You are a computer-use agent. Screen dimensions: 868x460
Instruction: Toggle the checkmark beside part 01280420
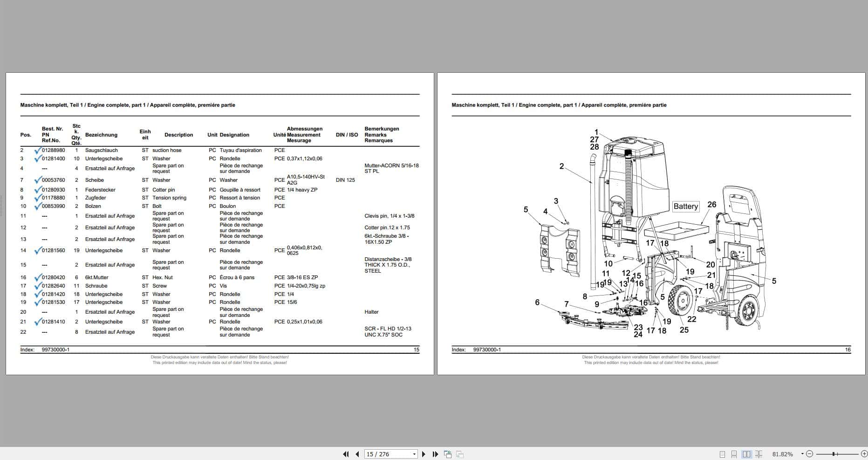pos(38,277)
